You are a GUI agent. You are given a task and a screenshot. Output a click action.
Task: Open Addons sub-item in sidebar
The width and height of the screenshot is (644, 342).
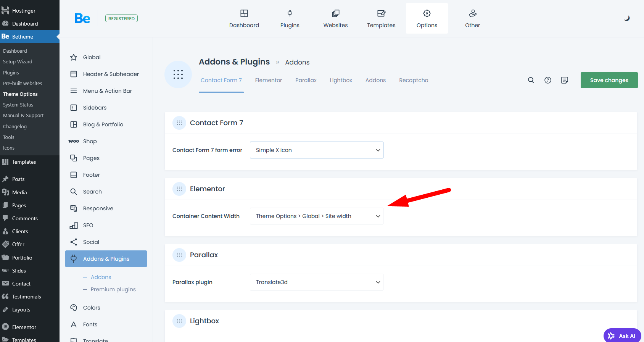pyautogui.click(x=101, y=277)
